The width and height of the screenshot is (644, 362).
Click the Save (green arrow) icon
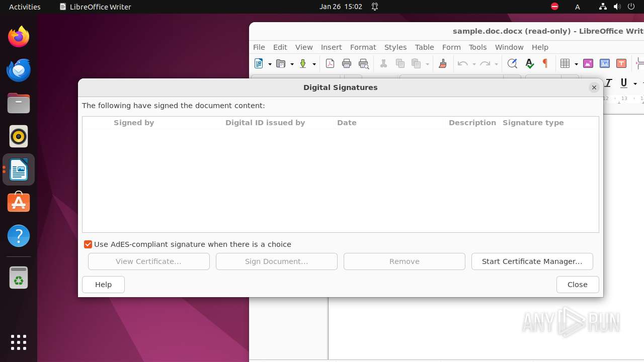point(303,63)
